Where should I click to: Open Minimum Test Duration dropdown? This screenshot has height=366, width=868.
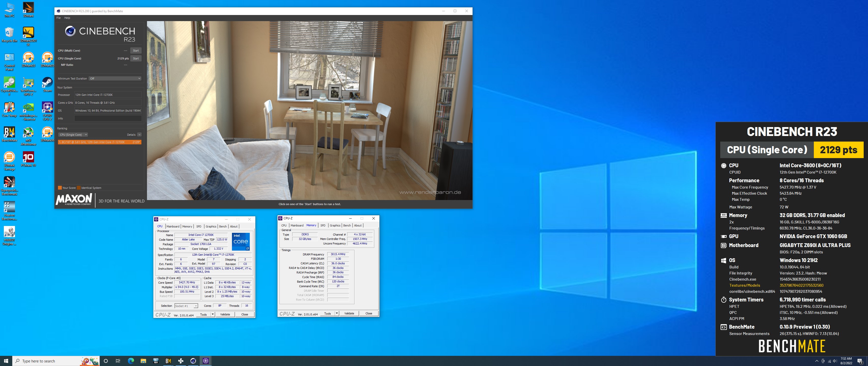[115, 79]
